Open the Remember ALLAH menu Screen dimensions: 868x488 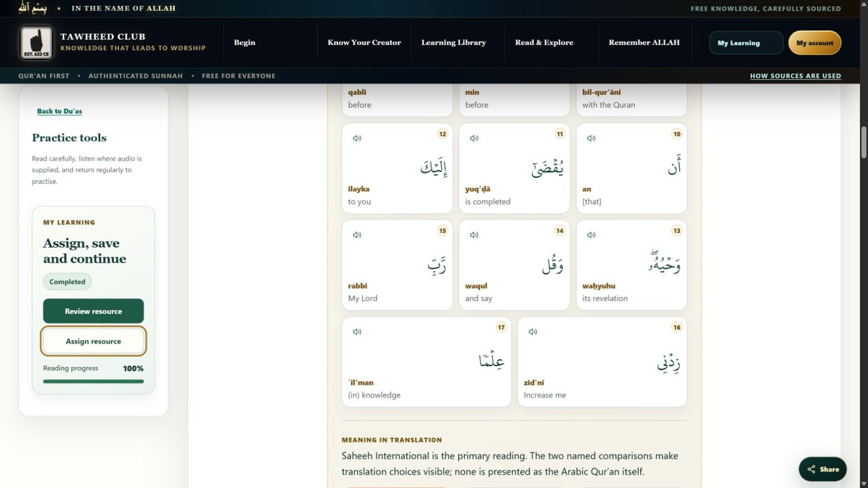pos(644,42)
